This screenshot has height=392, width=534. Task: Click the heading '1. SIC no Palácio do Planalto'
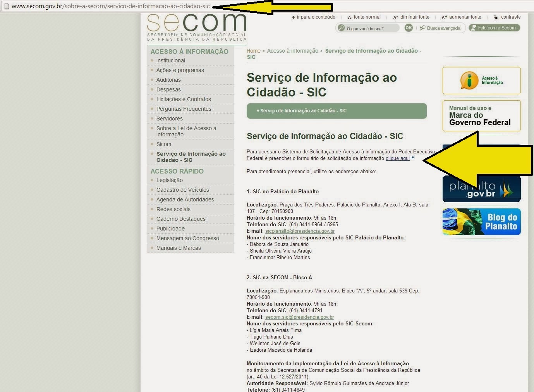283,192
